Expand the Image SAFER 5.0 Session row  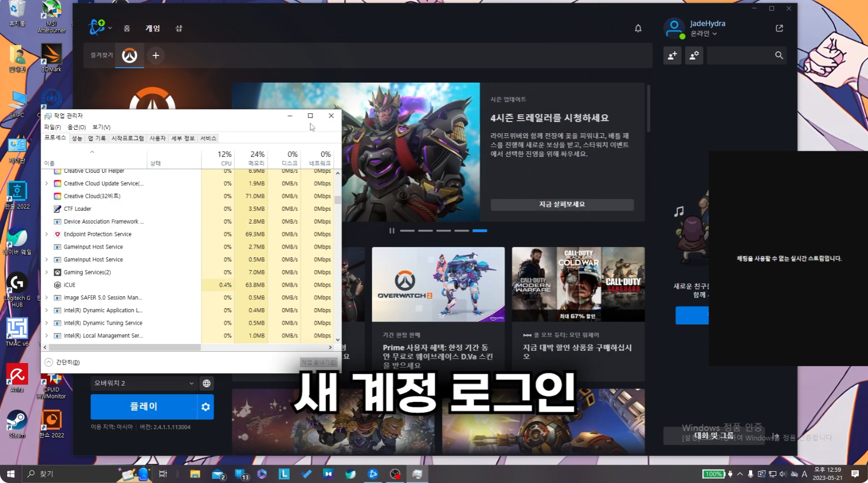[x=47, y=297]
